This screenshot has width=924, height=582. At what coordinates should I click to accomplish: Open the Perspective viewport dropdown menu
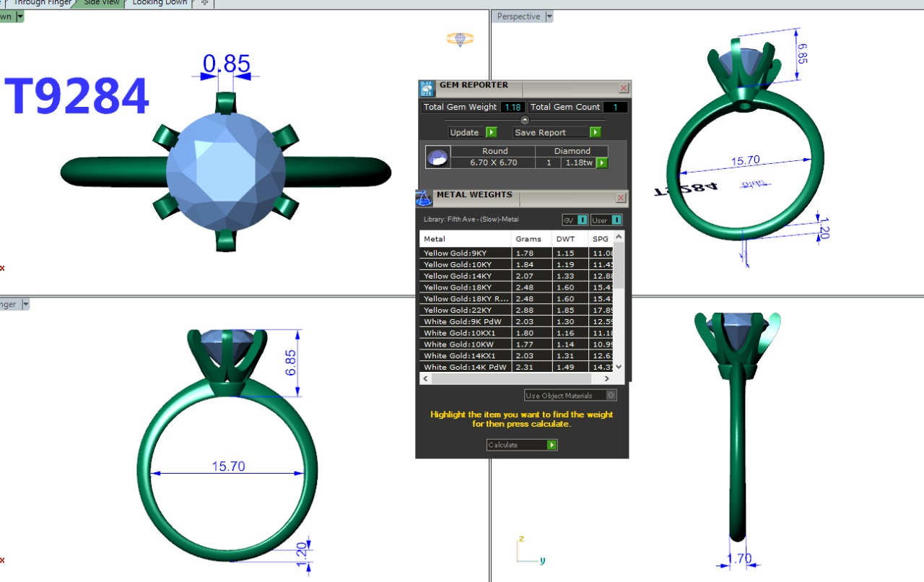(549, 17)
